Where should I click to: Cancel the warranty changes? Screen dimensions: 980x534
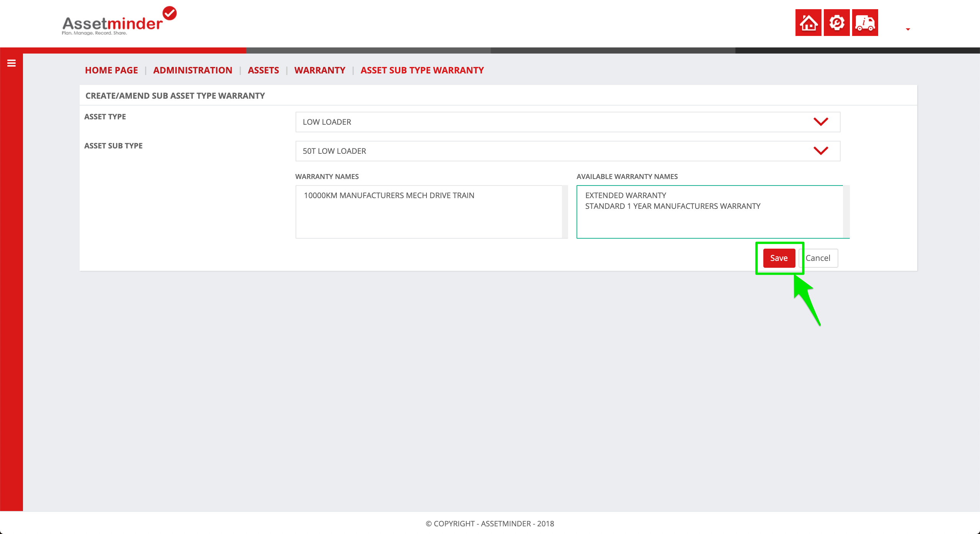(818, 258)
